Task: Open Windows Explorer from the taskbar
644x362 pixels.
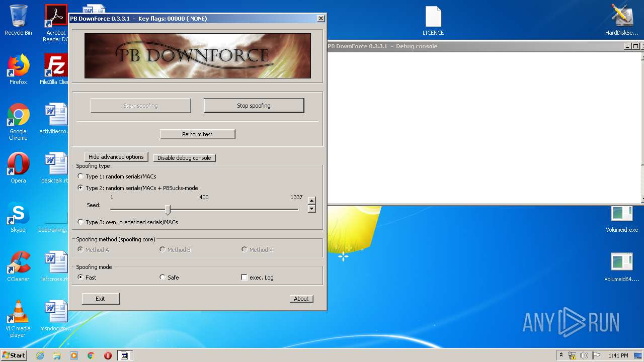Action: pyautogui.click(x=57, y=355)
